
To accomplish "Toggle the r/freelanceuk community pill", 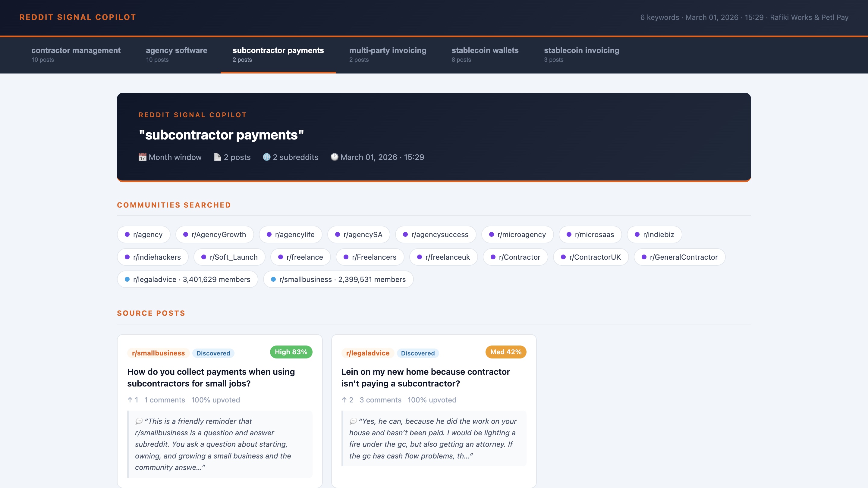I will (443, 257).
